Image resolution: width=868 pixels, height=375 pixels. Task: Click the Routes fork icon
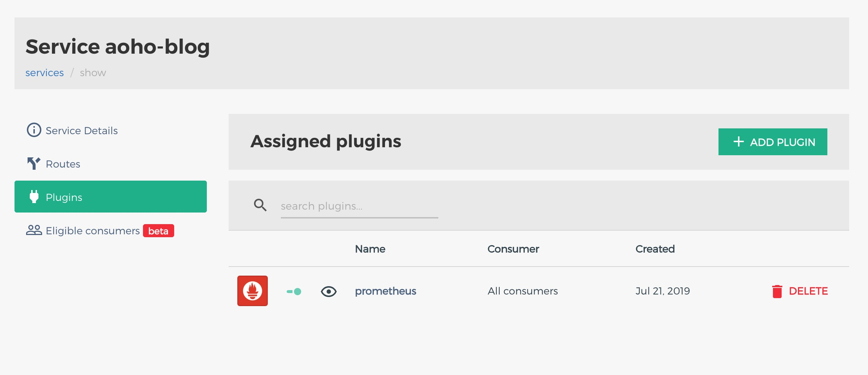34,164
